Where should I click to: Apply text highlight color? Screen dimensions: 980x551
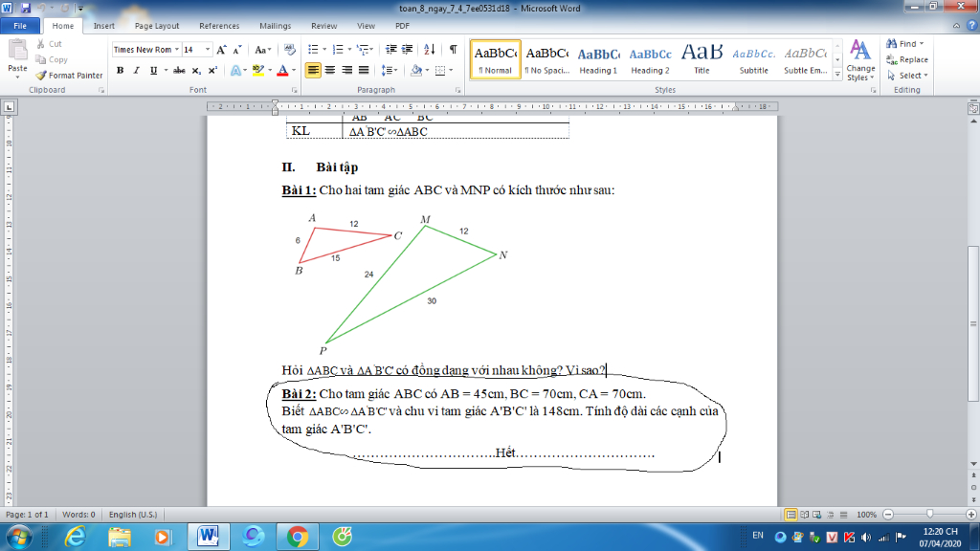[258, 71]
